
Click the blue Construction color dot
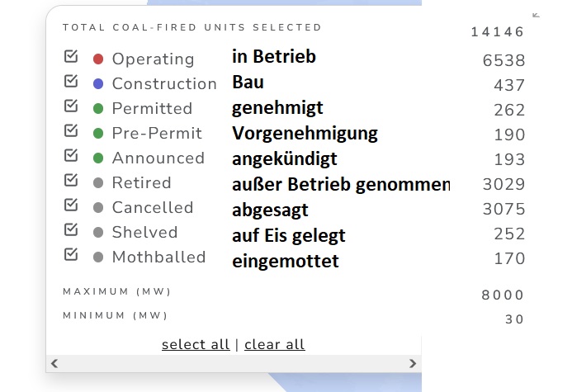(98, 84)
